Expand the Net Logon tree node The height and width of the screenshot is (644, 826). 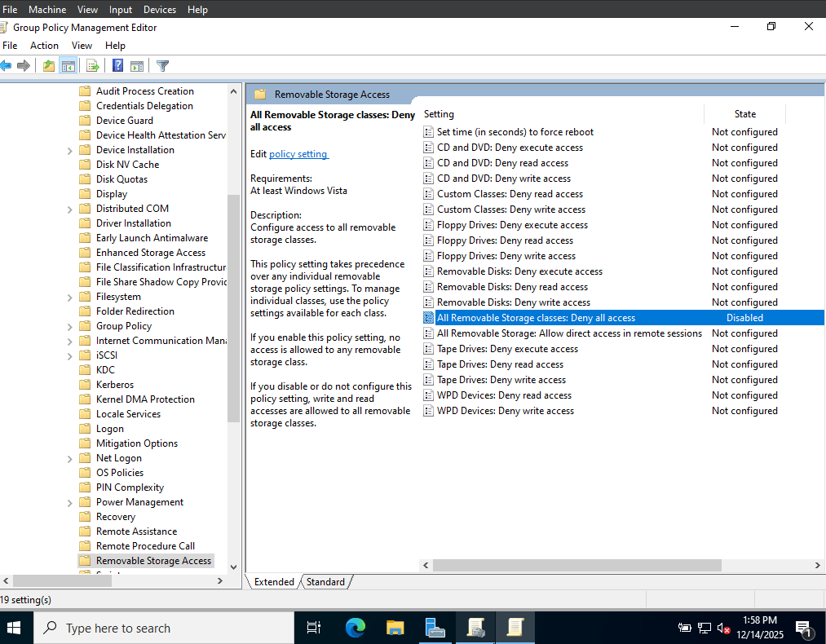click(x=69, y=459)
